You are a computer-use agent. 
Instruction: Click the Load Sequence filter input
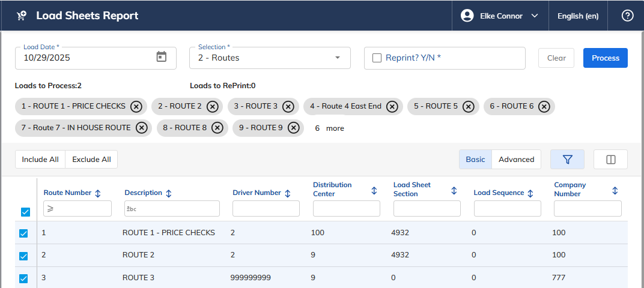507,209
